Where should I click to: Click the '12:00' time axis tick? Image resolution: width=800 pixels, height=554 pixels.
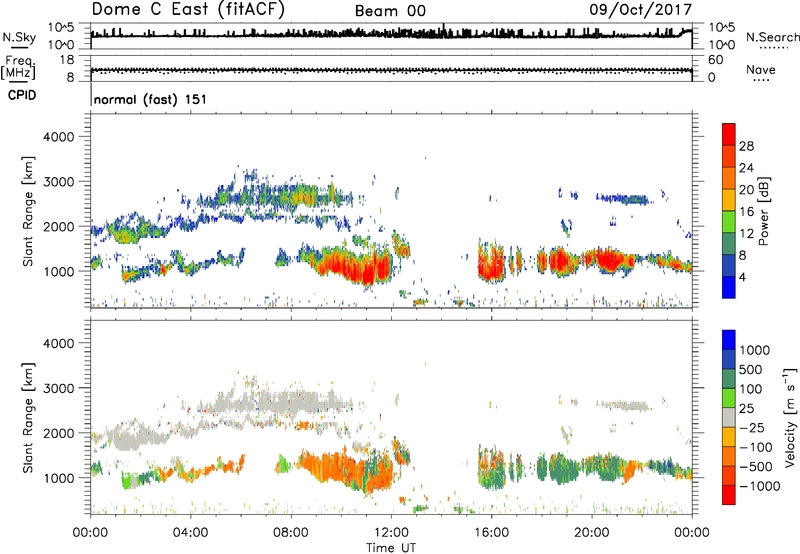pyautogui.click(x=391, y=533)
